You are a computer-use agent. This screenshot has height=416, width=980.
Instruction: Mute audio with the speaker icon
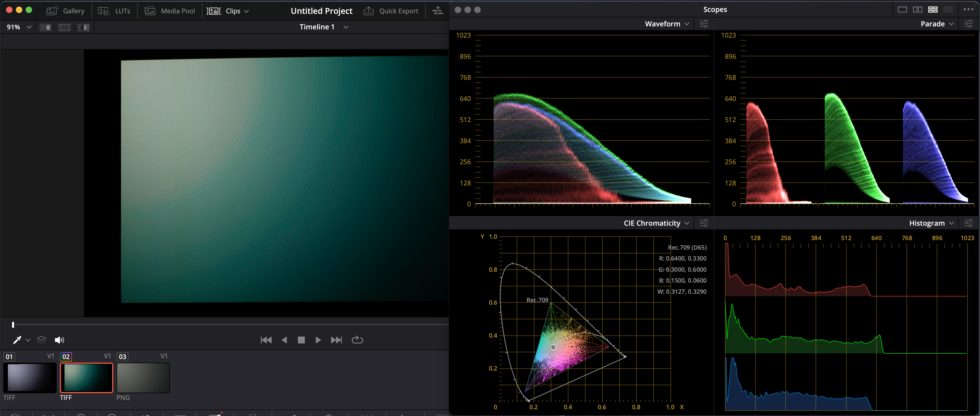59,340
